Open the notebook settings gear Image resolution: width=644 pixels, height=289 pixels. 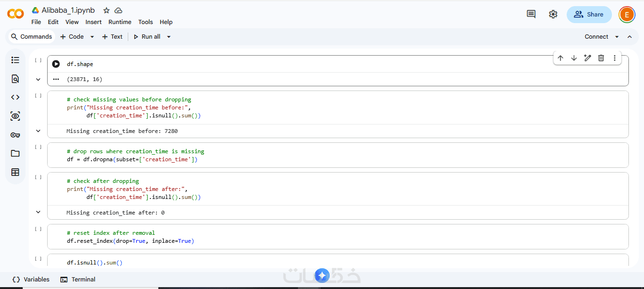[x=553, y=14]
